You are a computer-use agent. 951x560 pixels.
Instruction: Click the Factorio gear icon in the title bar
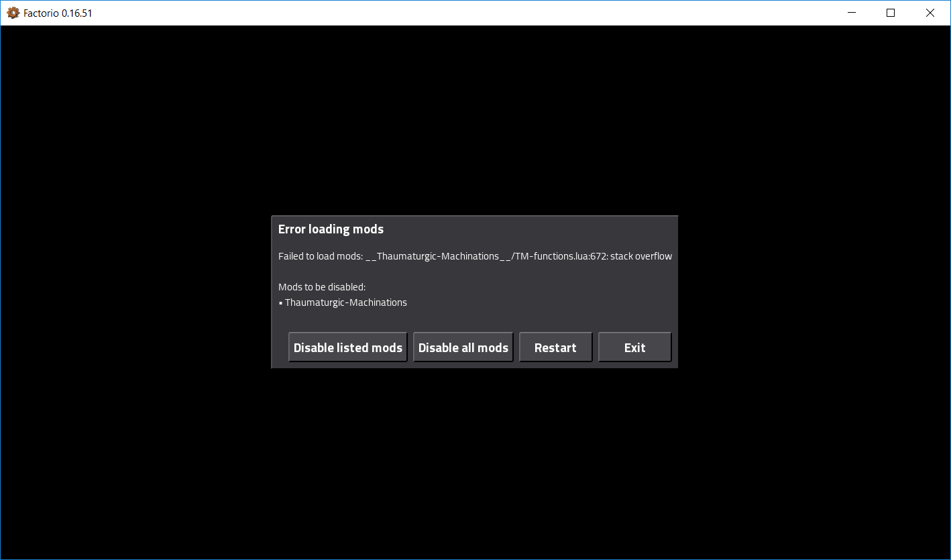[12, 13]
